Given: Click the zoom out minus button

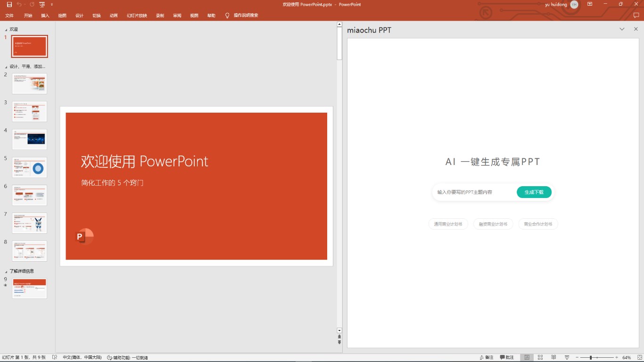Looking at the screenshot, I should coord(577,358).
